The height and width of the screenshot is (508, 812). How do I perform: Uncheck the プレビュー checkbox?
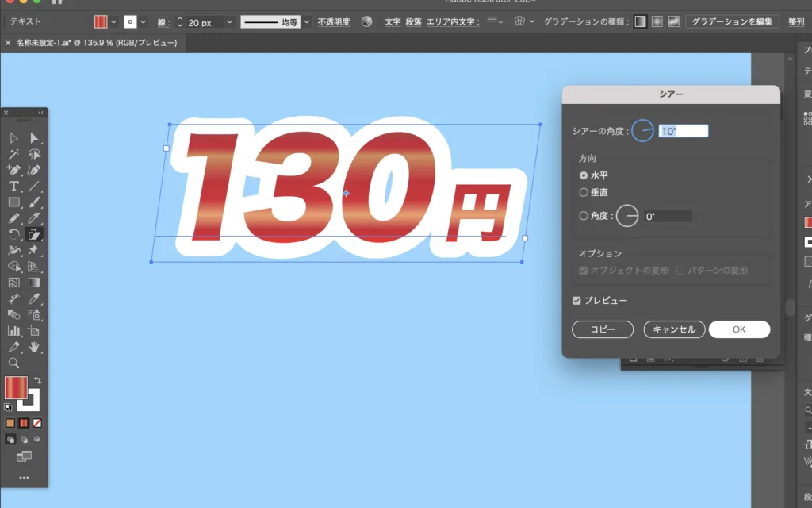click(576, 301)
